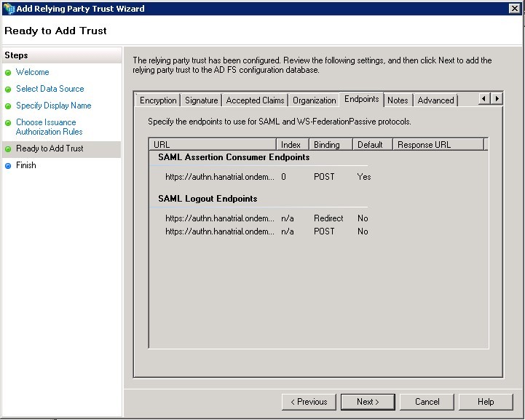Show the Notes tab

point(398,100)
